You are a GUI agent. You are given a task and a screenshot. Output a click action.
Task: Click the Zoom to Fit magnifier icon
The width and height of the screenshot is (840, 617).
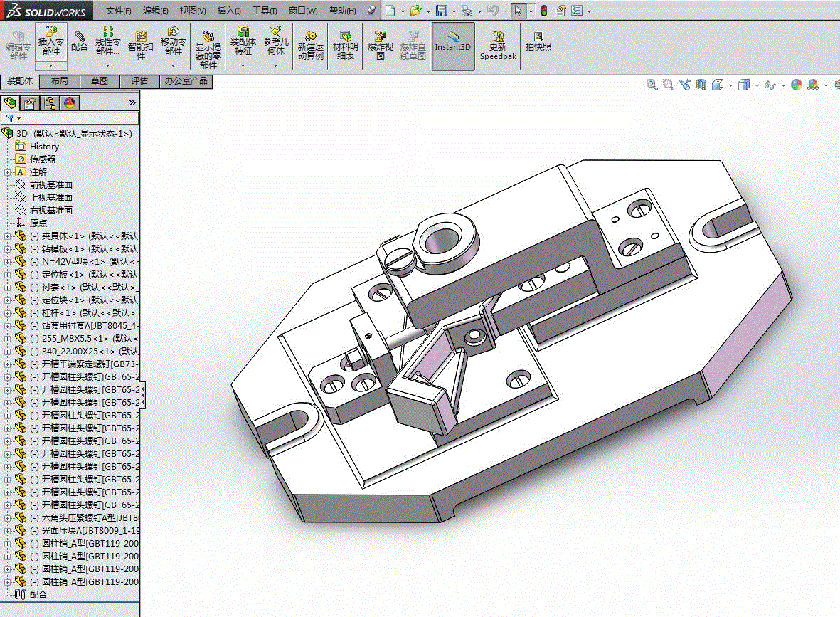(652, 85)
